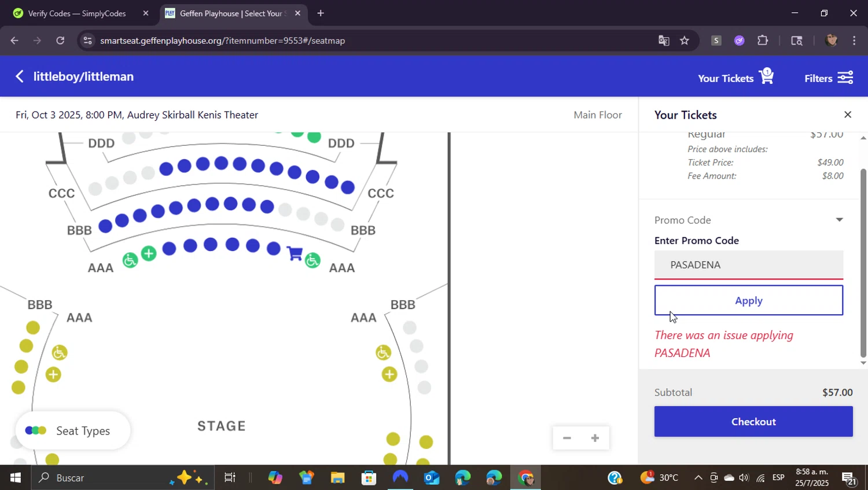Open Chrome profile avatar
This screenshot has height=490, width=868.
(x=832, y=40)
